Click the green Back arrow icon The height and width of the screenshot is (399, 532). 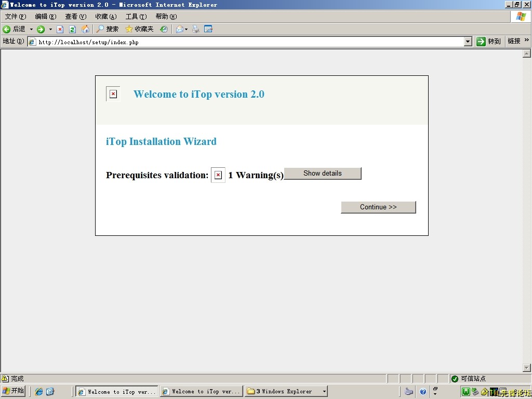[6, 29]
